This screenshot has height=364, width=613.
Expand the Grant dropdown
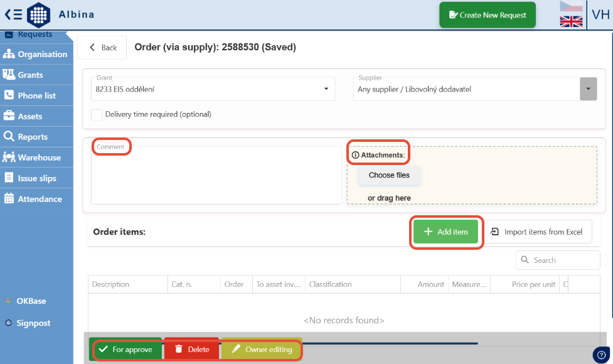pos(213,89)
